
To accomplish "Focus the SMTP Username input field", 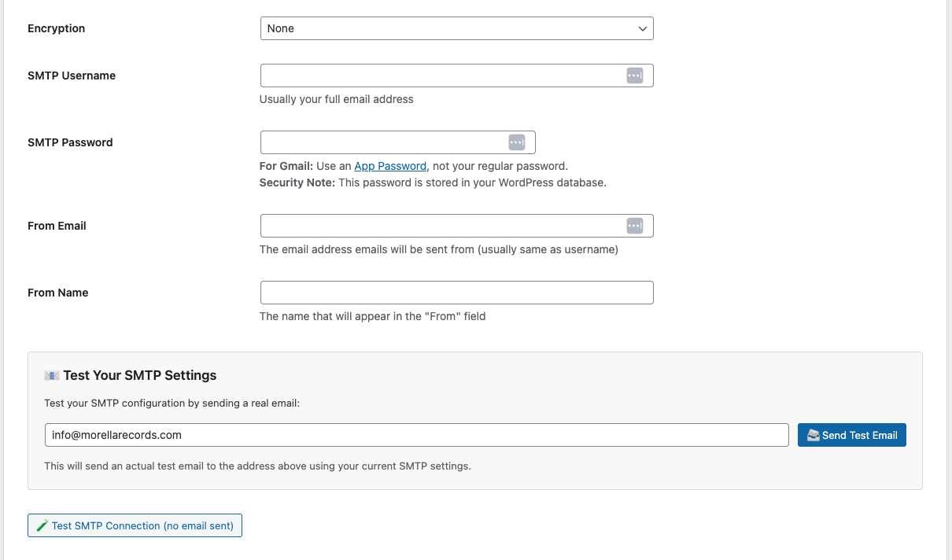I will tap(441, 75).
